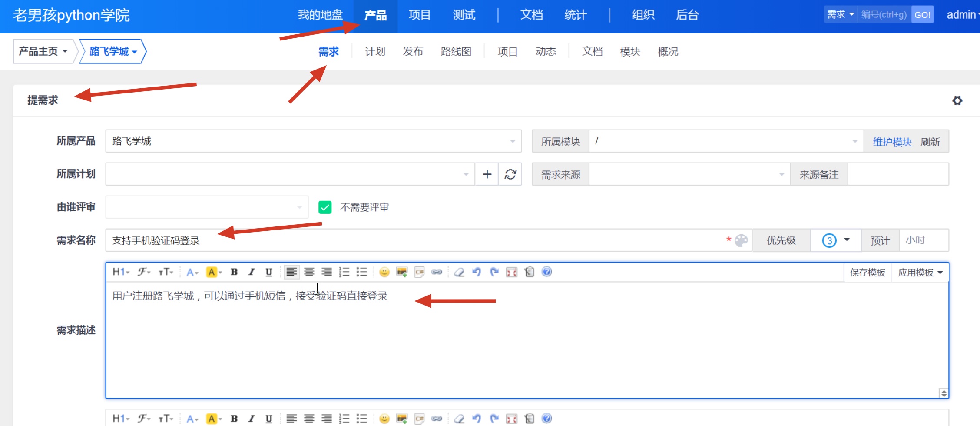Click the refresh icon beside 所属计划 field

pos(510,174)
